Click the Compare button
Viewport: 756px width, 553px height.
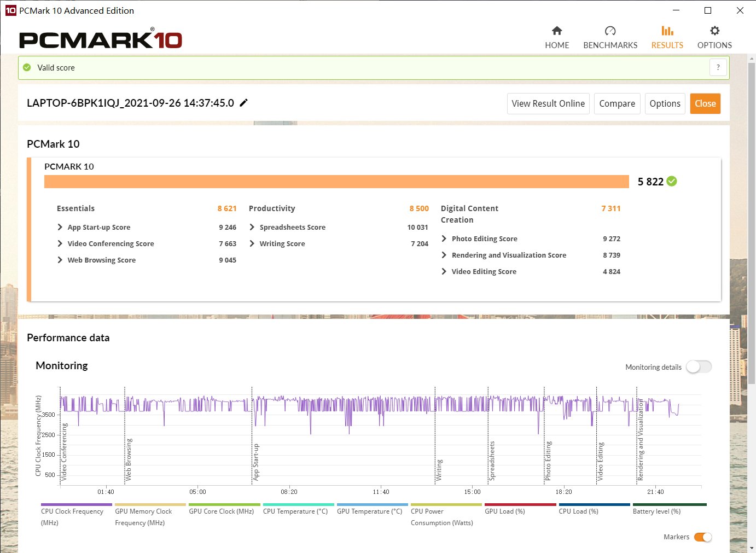(617, 103)
